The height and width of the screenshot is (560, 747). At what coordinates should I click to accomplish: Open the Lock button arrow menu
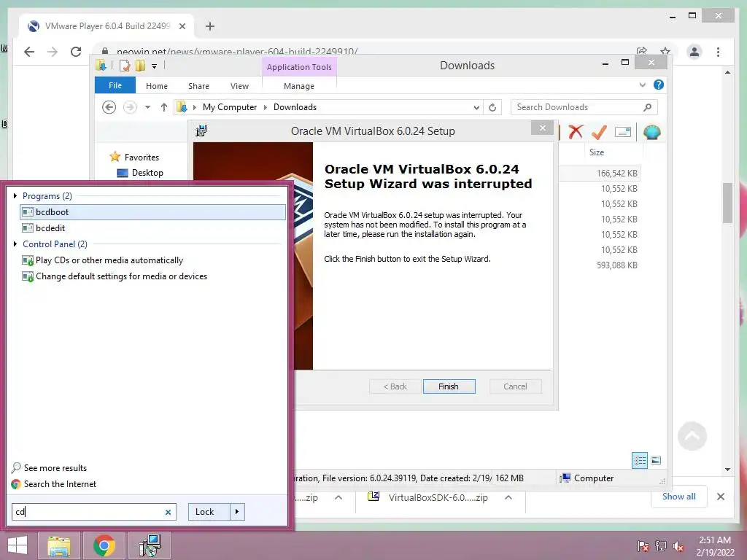pos(237,512)
